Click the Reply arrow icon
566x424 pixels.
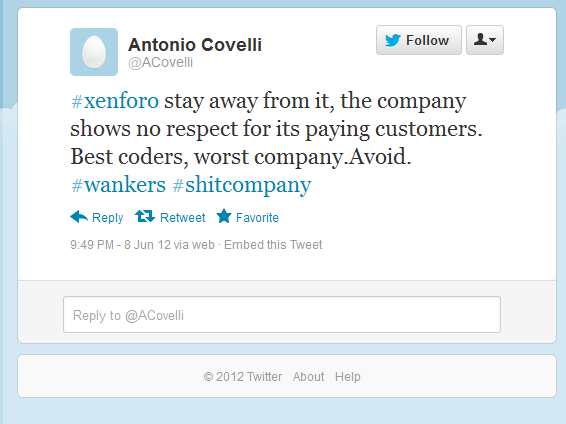click(x=79, y=217)
